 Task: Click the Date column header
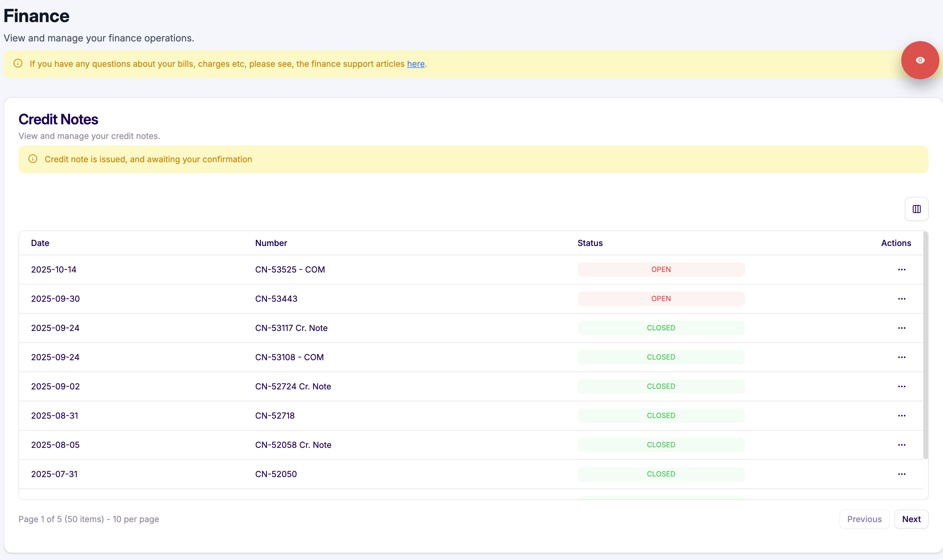point(40,243)
